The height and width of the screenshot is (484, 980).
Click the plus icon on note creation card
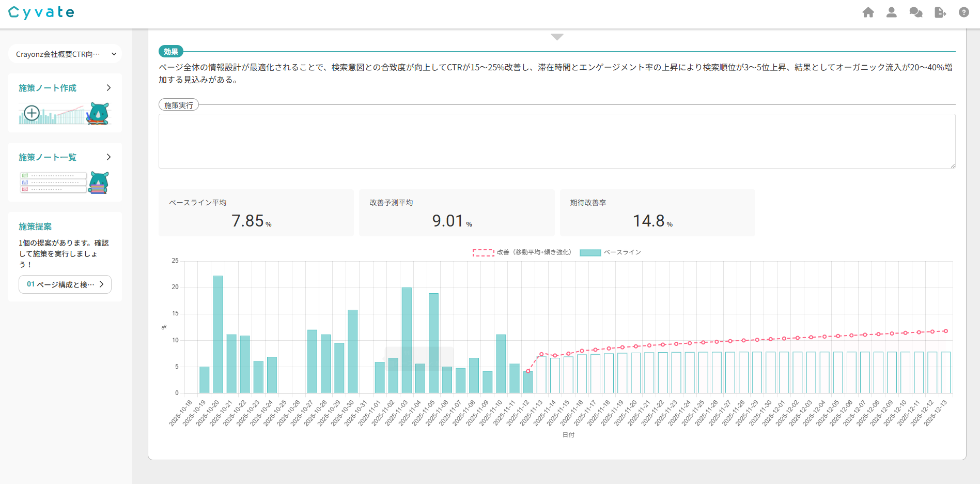32,113
